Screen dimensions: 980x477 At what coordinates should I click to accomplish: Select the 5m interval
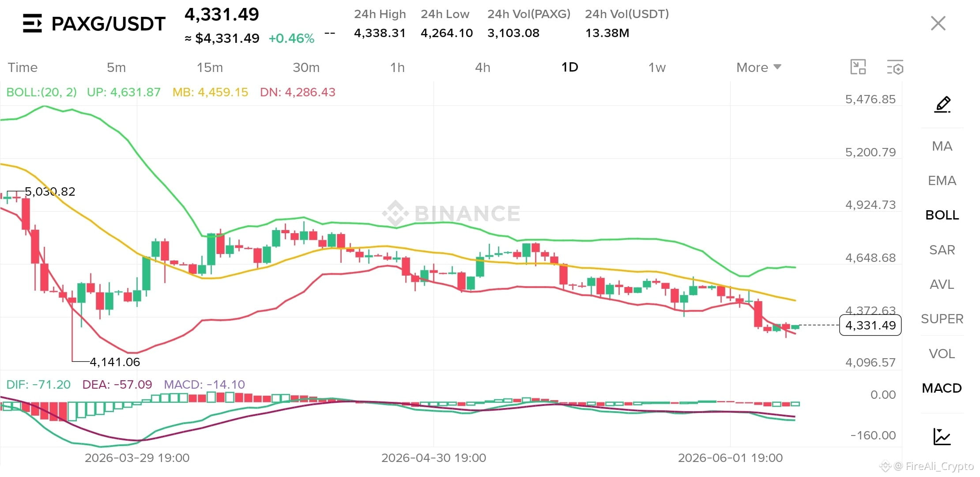[117, 68]
